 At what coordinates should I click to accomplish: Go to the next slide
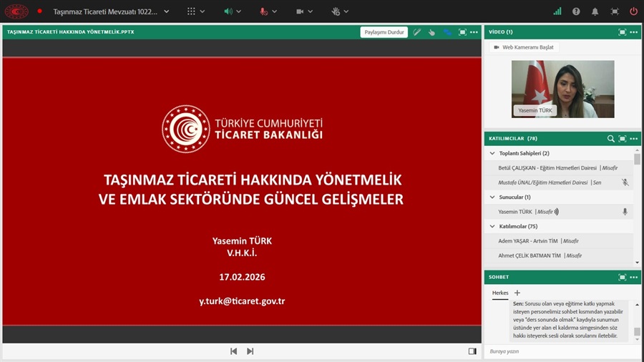(250, 351)
